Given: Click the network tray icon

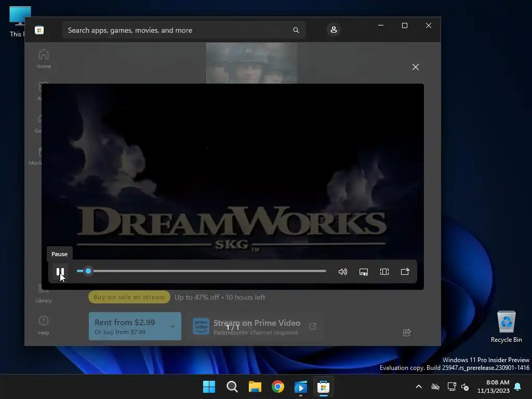Looking at the screenshot, I should click(x=451, y=387).
